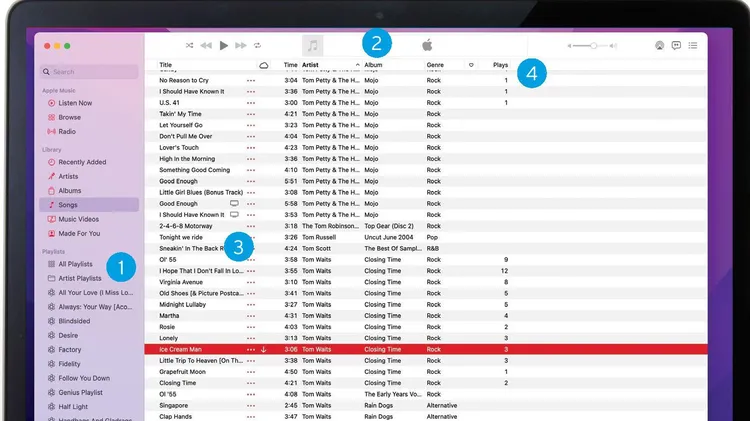The height and width of the screenshot is (421, 750).
Task: Open Listen Now in the sidebar
Action: pyautogui.click(x=74, y=103)
